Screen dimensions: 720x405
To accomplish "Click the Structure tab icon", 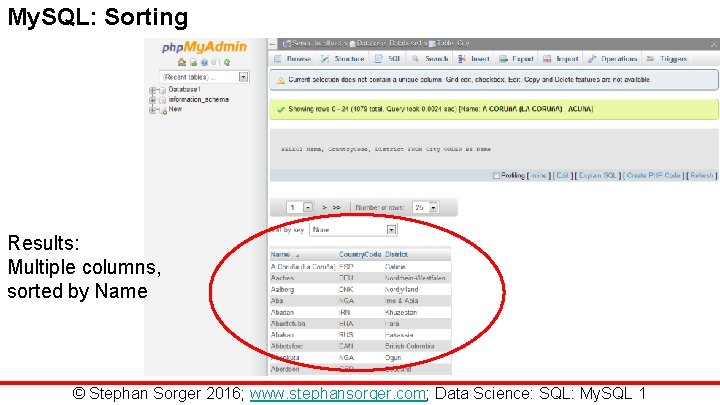I will click(325, 59).
